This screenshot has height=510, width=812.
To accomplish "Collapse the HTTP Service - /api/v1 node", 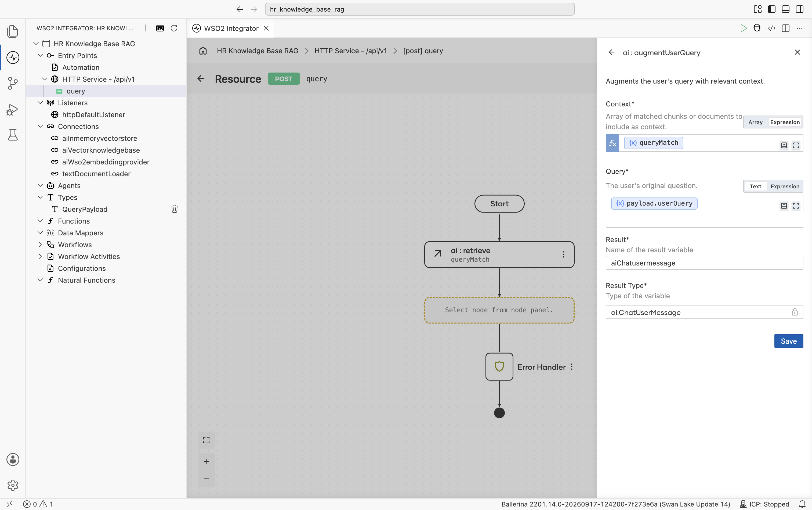I will point(45,79).
